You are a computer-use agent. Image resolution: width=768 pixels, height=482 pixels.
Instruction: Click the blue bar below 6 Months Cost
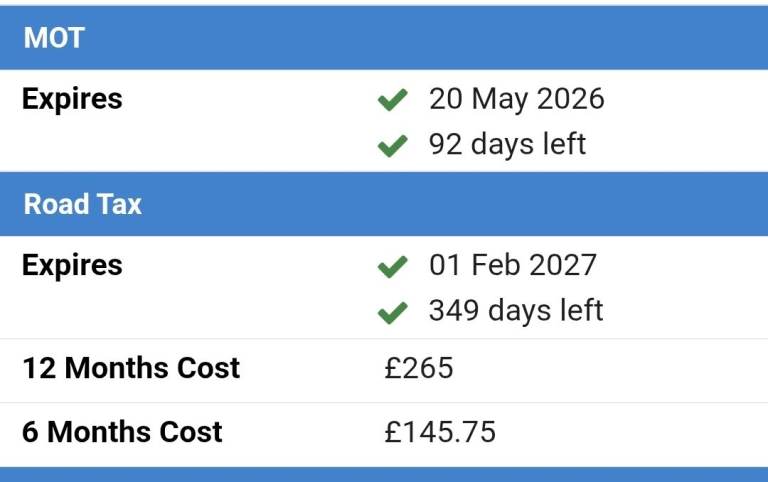point(384,474)
